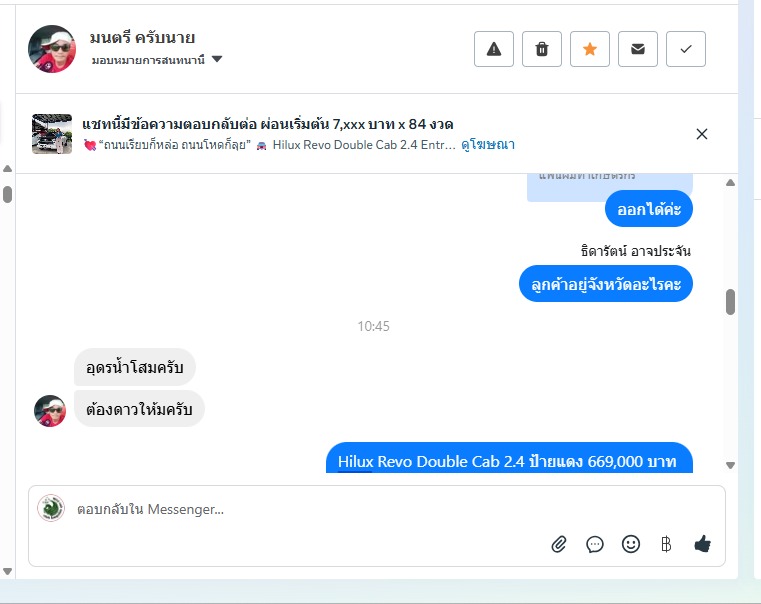Mark conversation done with checkmark button
761x604 pixels.
[686, 49]
